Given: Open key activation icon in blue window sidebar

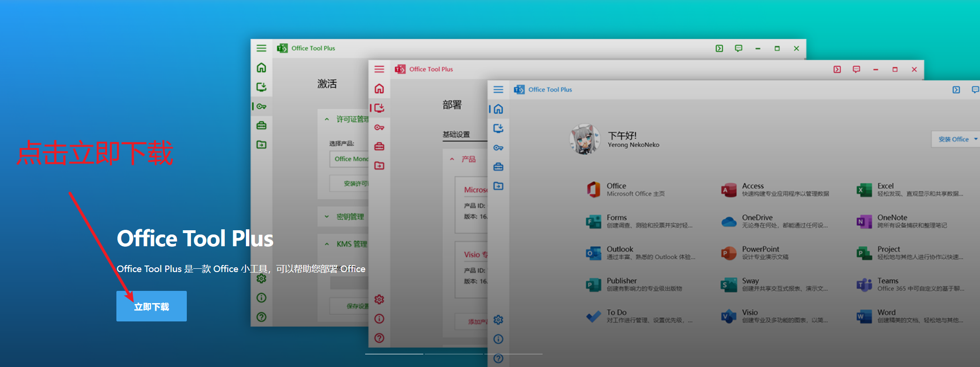Looking at the screenshot, I should (x=498, y=148).
